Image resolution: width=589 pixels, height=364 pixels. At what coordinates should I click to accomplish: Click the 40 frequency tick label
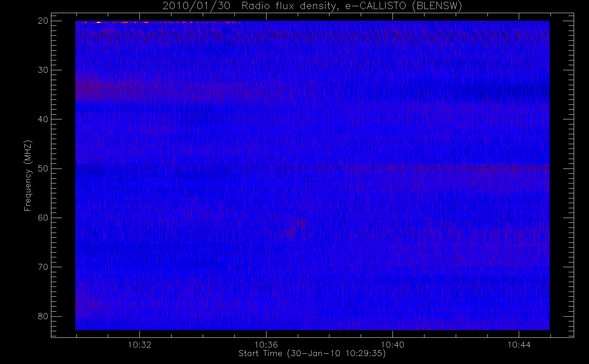(43, 119)
